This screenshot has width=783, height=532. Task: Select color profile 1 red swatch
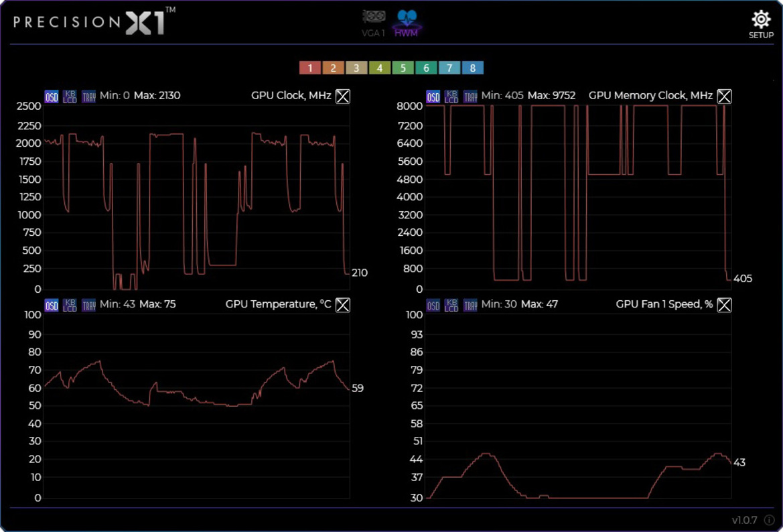coord(310,68)
